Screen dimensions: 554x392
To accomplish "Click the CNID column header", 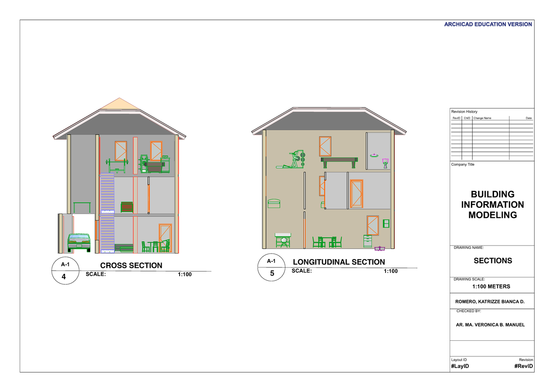I will click(x=467, y=118).
